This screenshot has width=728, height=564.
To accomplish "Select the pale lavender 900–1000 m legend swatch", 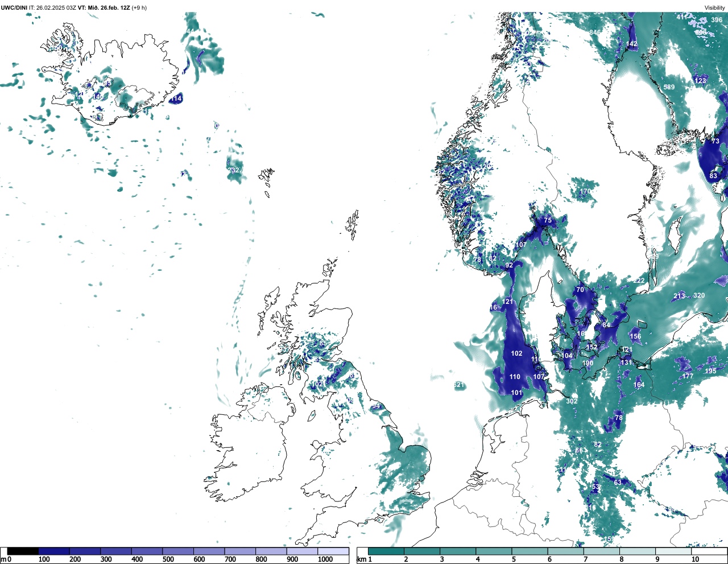I will pos(302,551).
